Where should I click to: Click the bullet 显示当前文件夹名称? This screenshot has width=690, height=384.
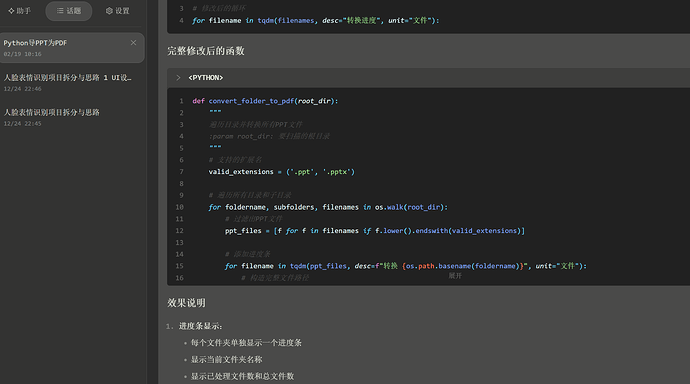pyautogui.click(x=226, y=359)
